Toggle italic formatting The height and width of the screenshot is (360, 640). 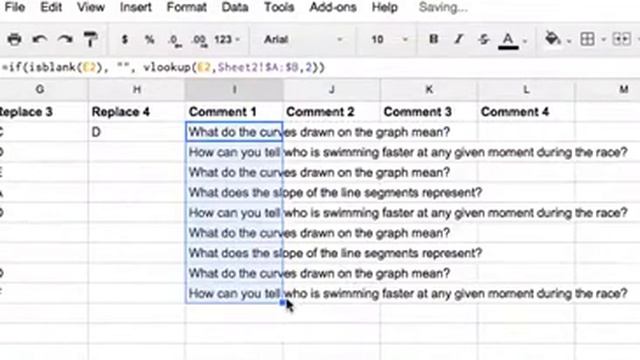[459, 39]
